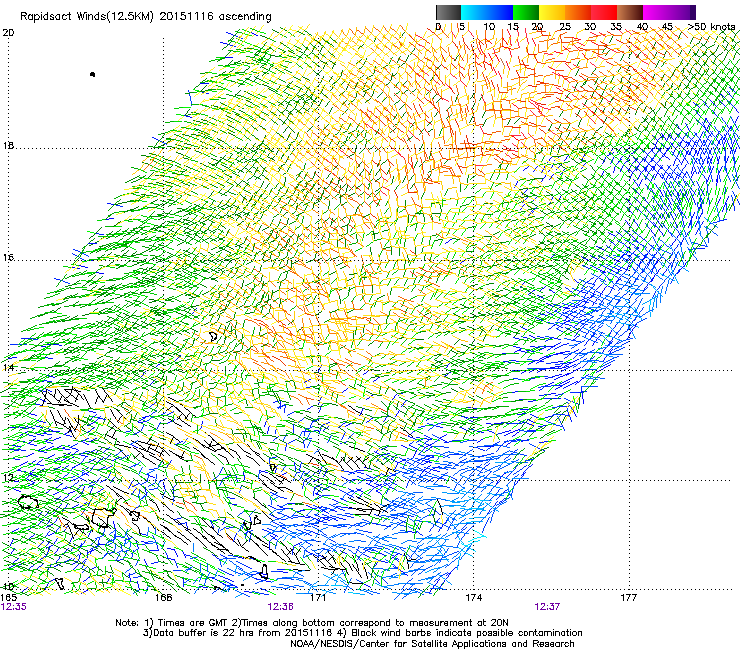Click the small black dot island near 19N
Image resolution: width=740 pixels, height=650 pixels.
click(x=92, y=74)
